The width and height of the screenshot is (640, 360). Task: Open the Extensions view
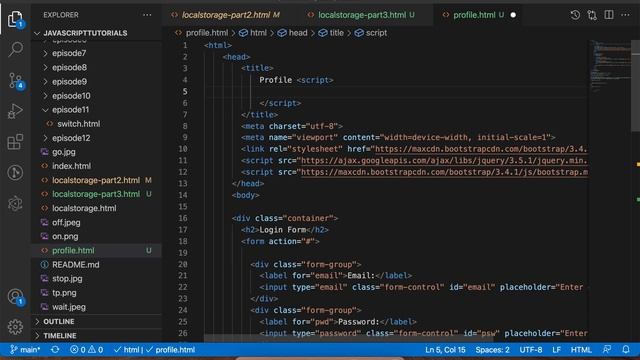pyautogui.click(x=15, y=142)
